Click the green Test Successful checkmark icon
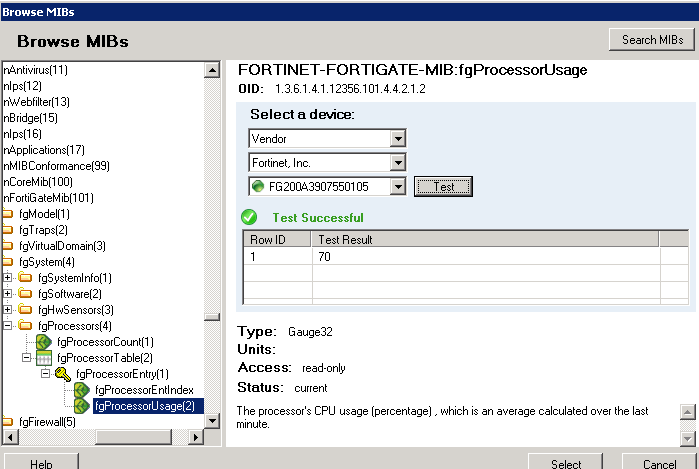The image size is (699, 469). 249,217
